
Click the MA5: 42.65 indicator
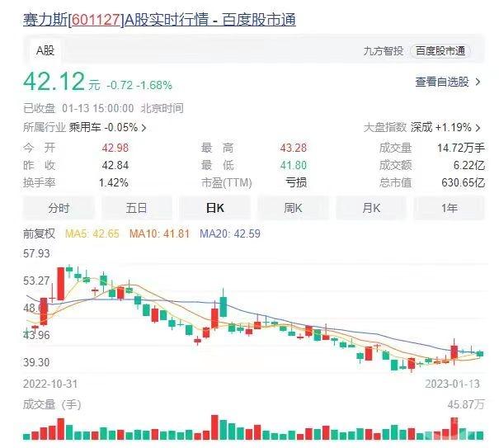coord(92,233)
